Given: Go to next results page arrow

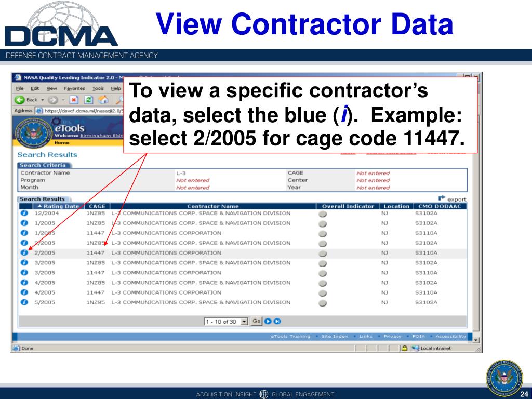Looking at the screenshot, I should pyautogui.click(x=268, y=321).
